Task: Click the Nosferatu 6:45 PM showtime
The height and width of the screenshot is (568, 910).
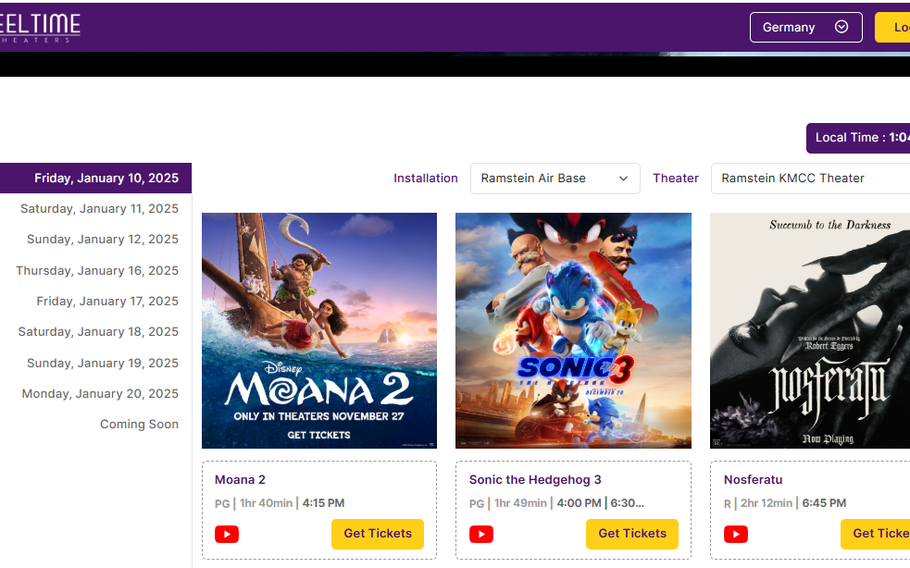Action: tap(824, 504)
